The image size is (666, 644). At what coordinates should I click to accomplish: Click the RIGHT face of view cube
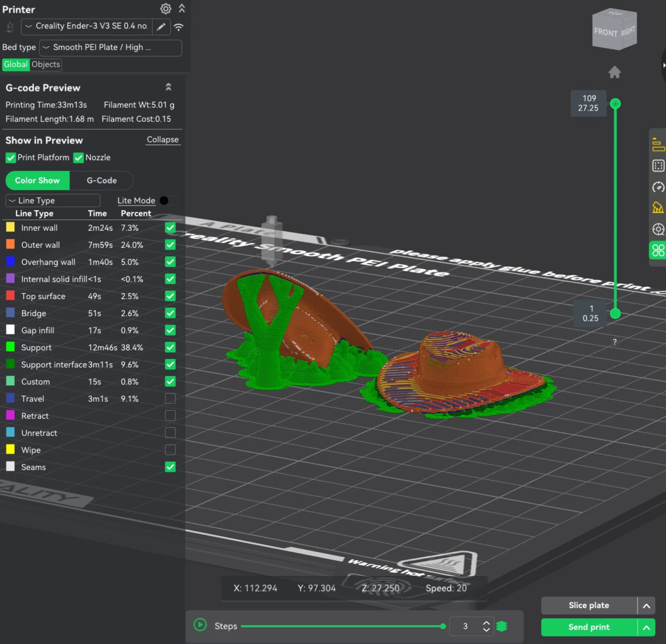pyautogui.click(x=628, y=31)
